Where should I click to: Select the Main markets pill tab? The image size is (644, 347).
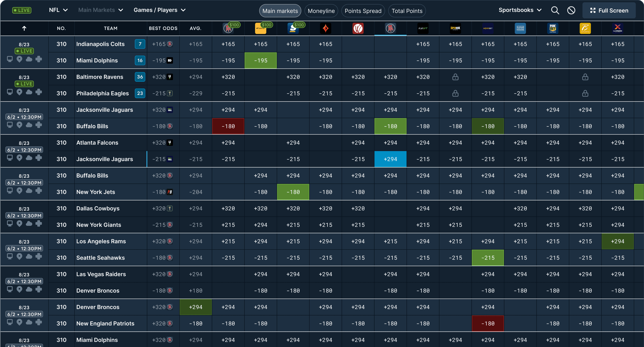280,11
